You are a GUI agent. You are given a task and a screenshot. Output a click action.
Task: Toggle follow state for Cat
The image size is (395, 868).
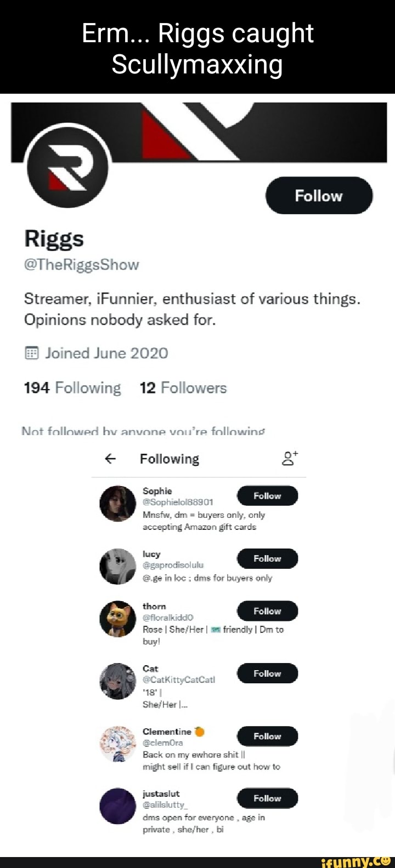(267, 673)
